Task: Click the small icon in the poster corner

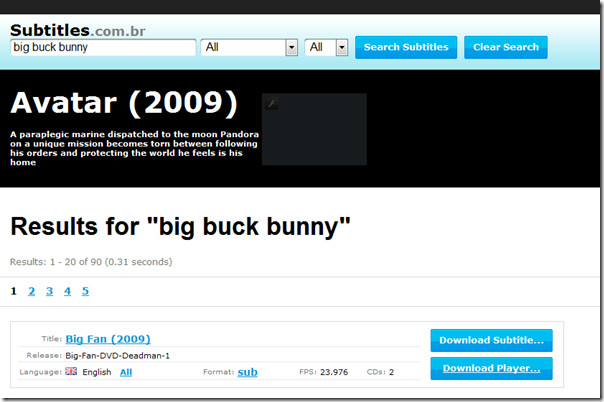Action: click(272, 103)
